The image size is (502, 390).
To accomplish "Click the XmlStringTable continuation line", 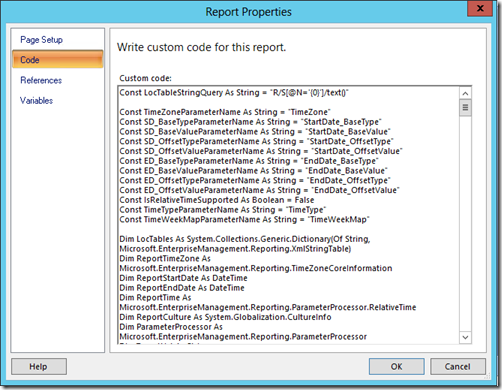I will [235, 249].
